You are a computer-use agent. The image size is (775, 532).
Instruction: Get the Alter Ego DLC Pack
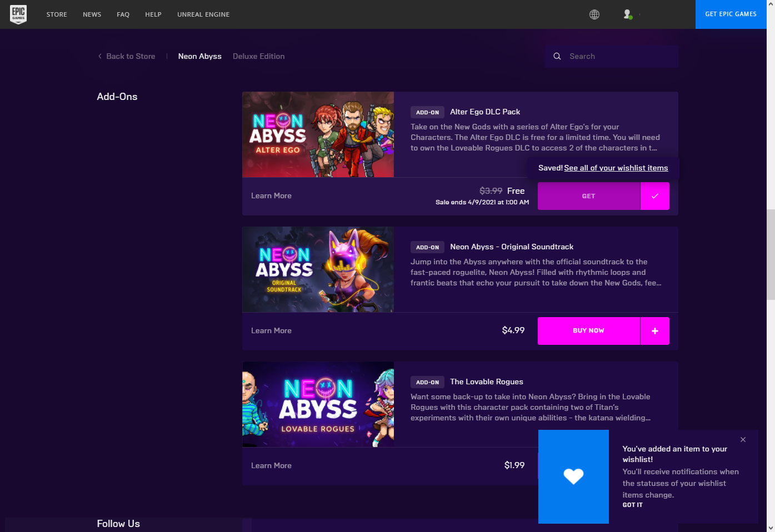pos(589,196)
